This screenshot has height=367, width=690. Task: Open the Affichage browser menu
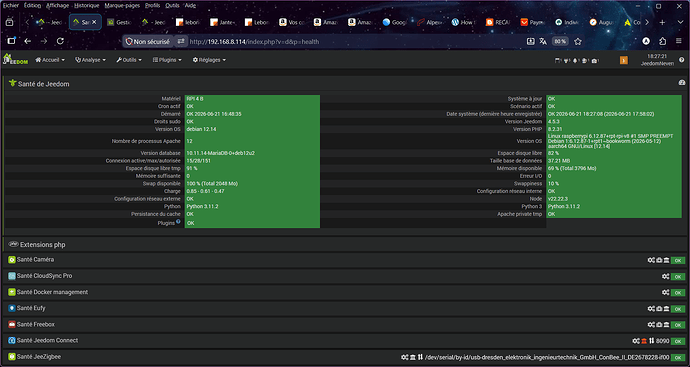pos(57,6)
